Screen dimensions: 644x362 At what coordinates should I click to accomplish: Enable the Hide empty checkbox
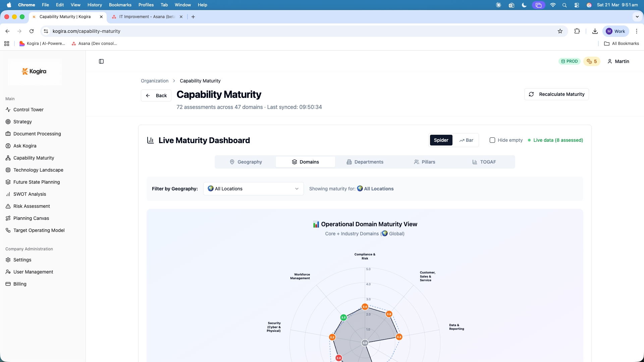(492, 140)
